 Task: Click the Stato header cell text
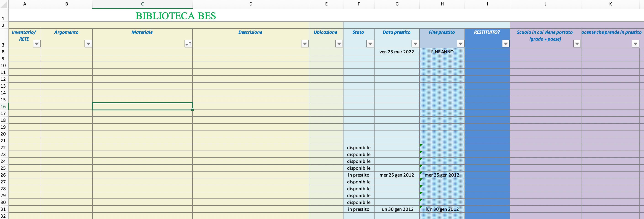click(358, 32)
